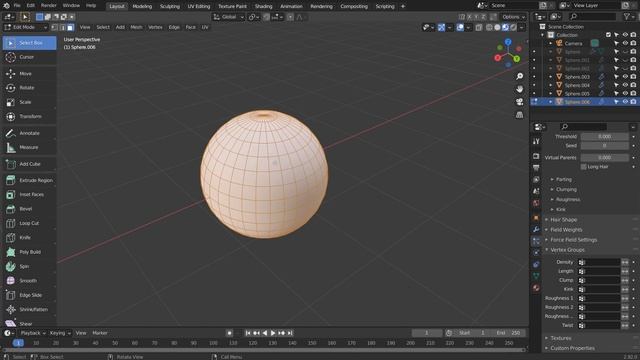Open the Keying popover
The image size is (640, 360).
tap(60, 333)
